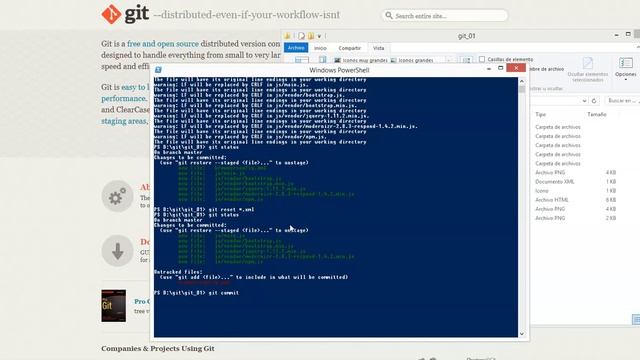Open the Pro Git book cover thumbnail
640x360 pixels.
(x=113, y=306)
